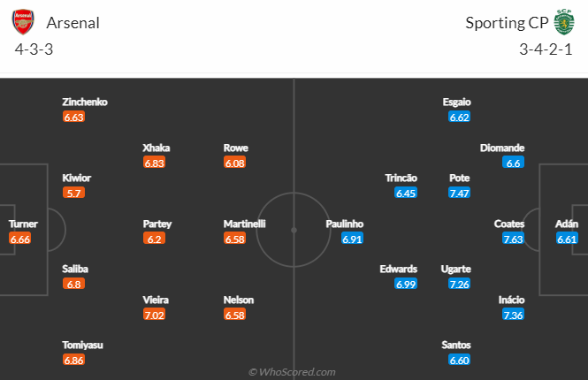Select Zinchenko's 6.63 rating badge
The width and height of the screenshot is (588, 380).
pyautogui.click(x=73, y=117)
